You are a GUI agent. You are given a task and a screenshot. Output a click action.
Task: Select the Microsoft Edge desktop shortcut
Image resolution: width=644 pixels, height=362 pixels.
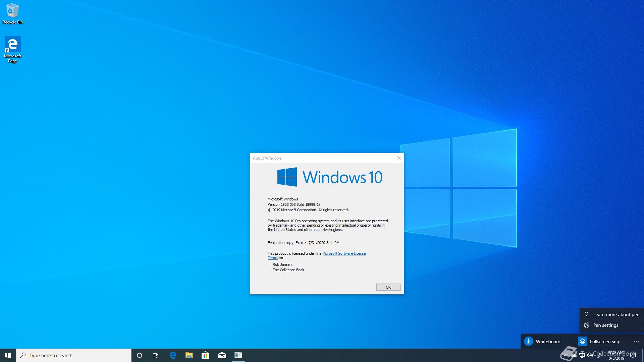click(x=12, y=50)
